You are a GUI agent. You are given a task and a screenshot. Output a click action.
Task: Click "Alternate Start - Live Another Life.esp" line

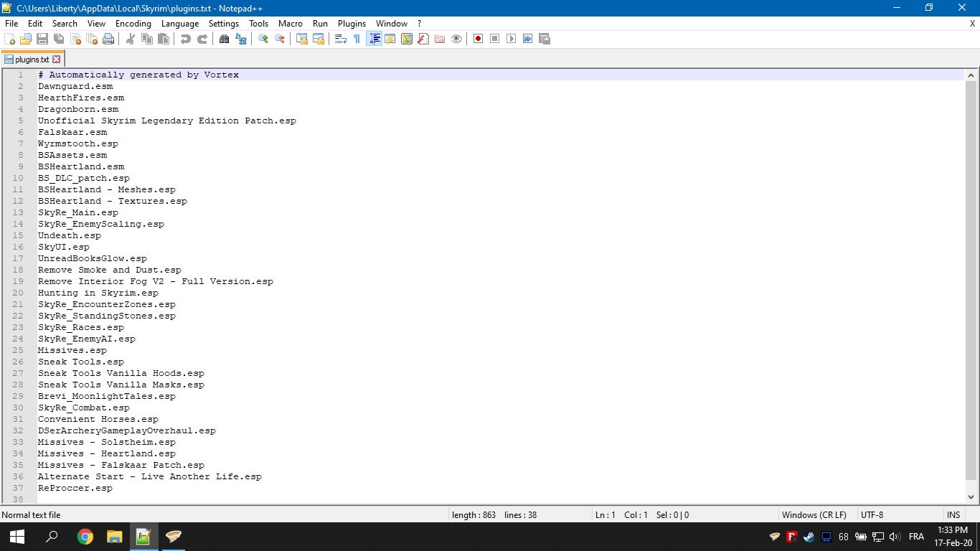click(x=150, y=476)
